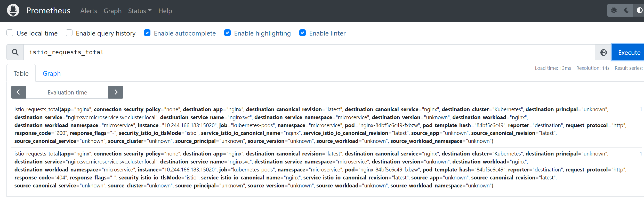Run the query with Execute
Viewport: 644px width, 199px height.
pyautogui.click(x=629, y=53)
